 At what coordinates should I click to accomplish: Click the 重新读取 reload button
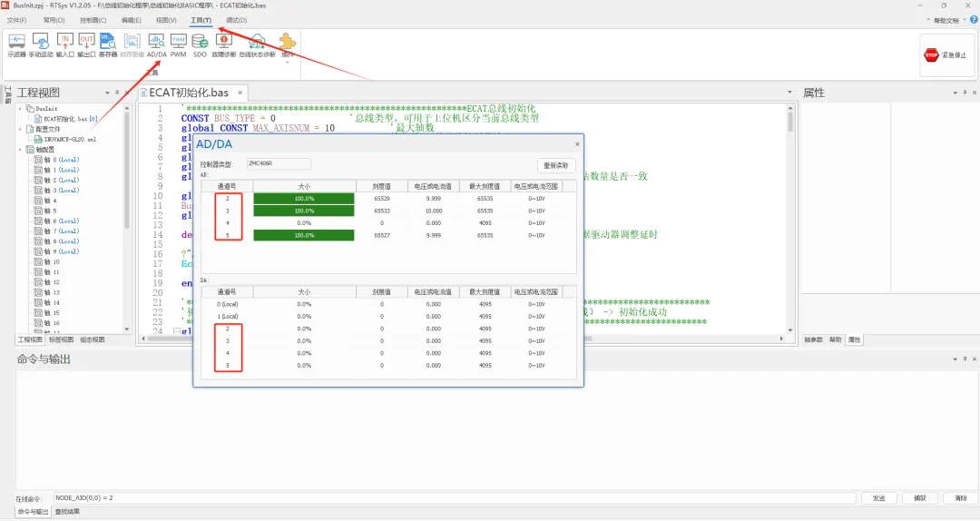click(x=555, y=165)
